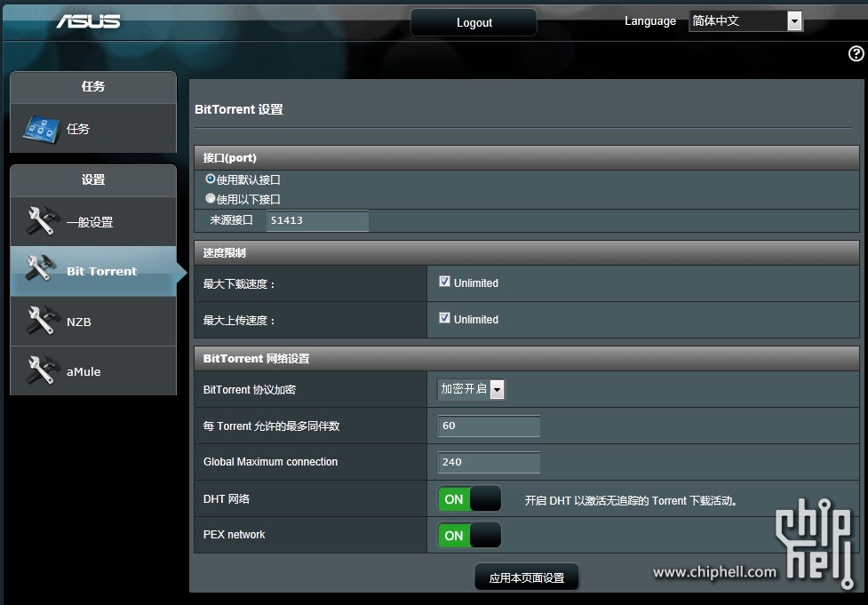This screenshot has width=868, height=605.
Task: Click the DHT description text about trackerless Torrents
Action: click(x=631, y=501)
